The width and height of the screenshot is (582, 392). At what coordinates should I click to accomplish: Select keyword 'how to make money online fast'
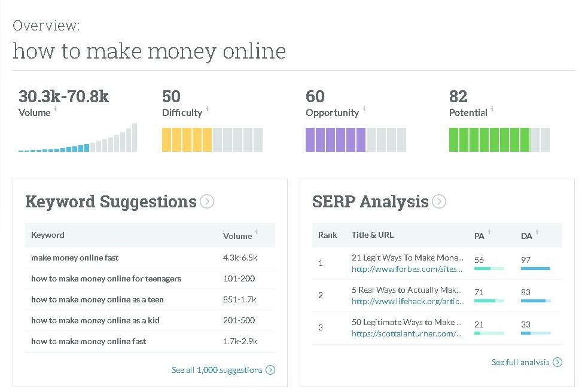[89, 341]
